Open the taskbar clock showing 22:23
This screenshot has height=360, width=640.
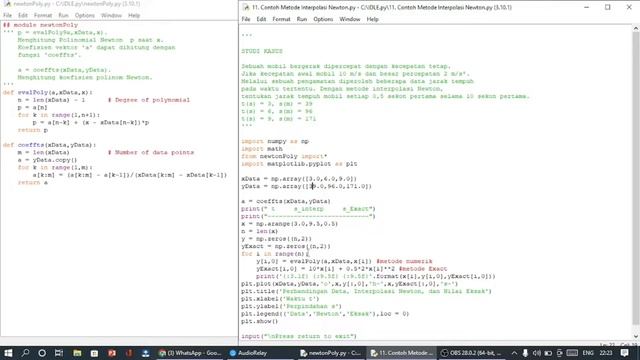(606, 353)
